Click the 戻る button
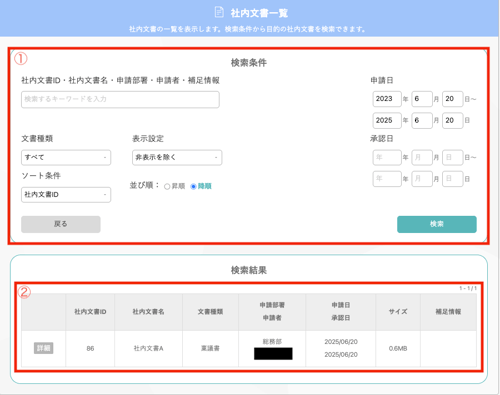Viewport: 500px width, 395px height. [x=61, y=224]
